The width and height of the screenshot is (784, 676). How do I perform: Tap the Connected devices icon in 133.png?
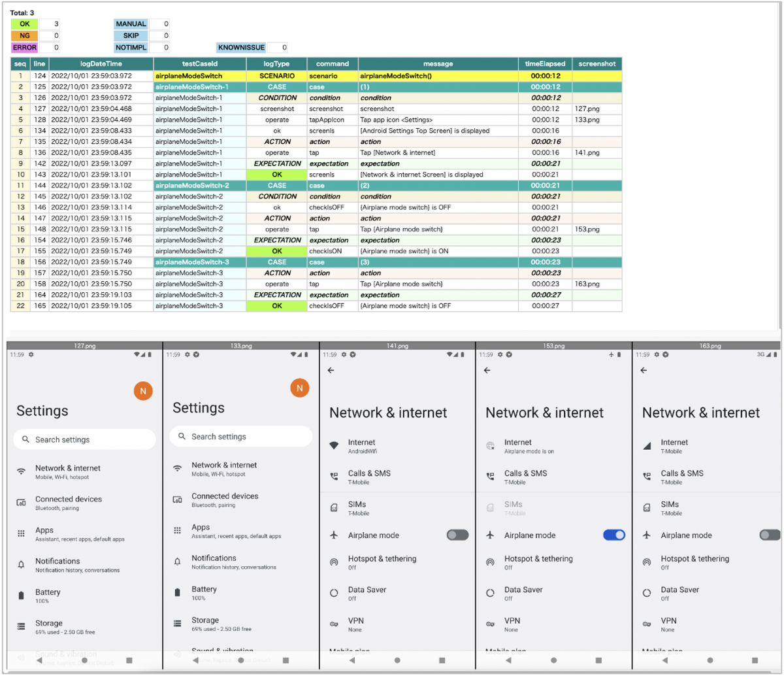click(177, 499)
